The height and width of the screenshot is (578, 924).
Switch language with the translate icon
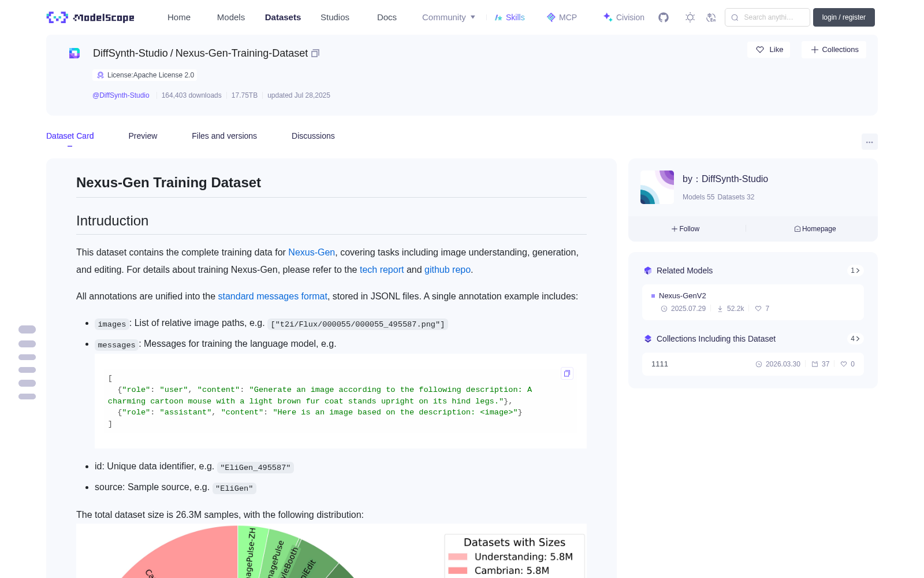point(711,17)
